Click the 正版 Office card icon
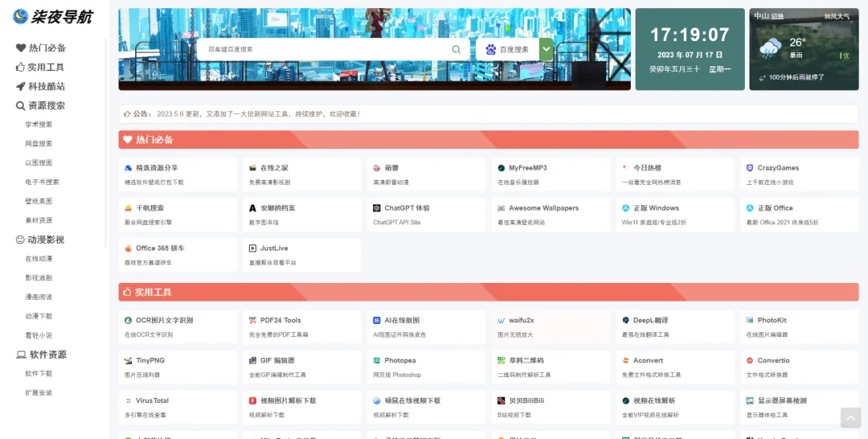The height and width of the screenshot is (439, 868). tap(750, 208)
